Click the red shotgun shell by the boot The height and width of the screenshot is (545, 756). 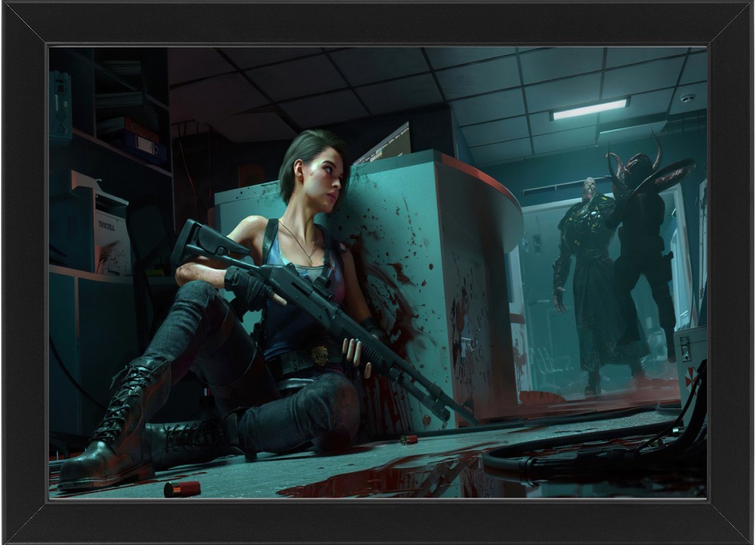[182, 489]
